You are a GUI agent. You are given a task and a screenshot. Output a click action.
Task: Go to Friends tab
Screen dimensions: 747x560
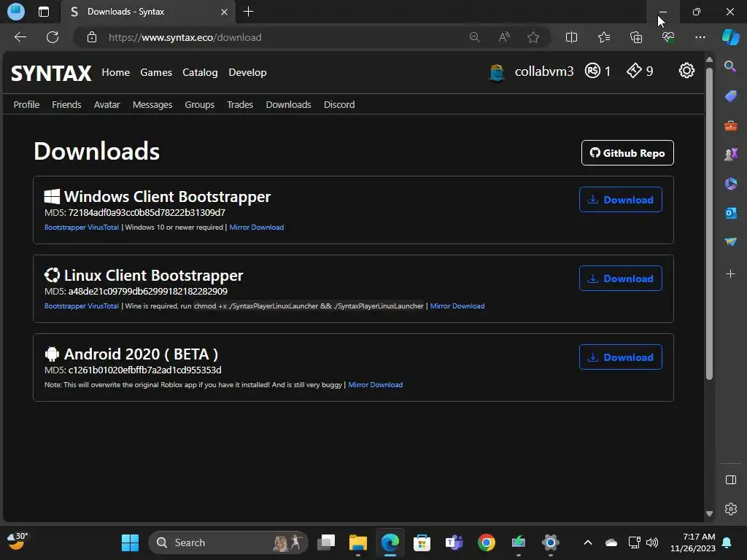tap(66, 105)
